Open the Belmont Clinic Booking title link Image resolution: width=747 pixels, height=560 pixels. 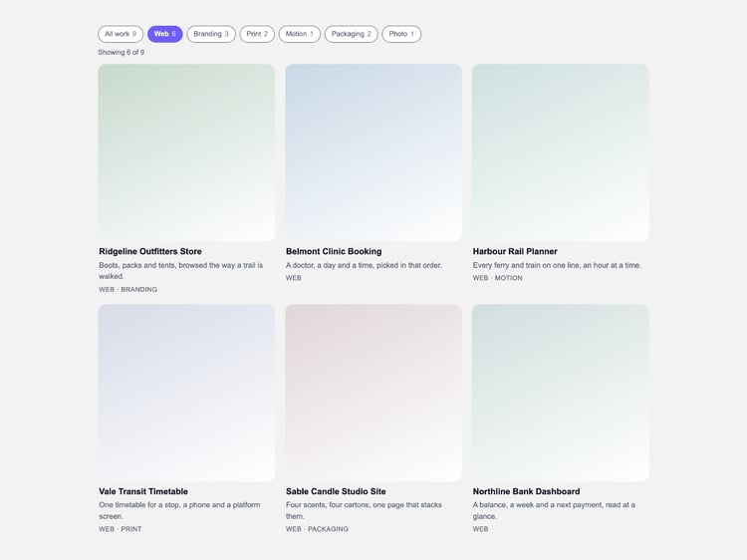(334, 251)
